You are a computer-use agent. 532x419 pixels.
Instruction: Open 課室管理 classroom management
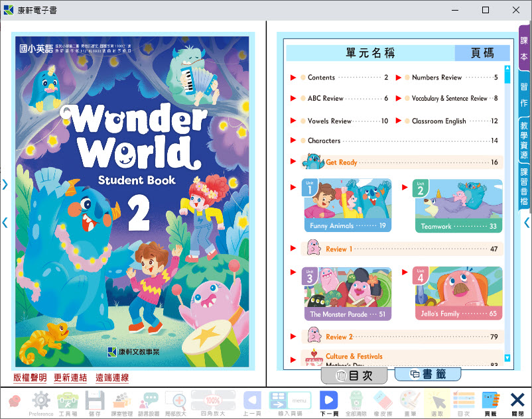tap(122, 402)
